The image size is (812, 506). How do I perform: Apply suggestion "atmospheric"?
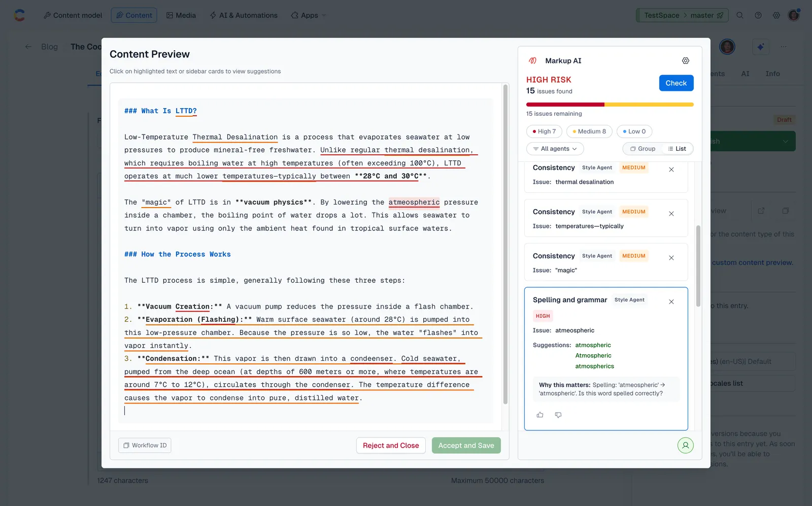[x=593, y=345]
